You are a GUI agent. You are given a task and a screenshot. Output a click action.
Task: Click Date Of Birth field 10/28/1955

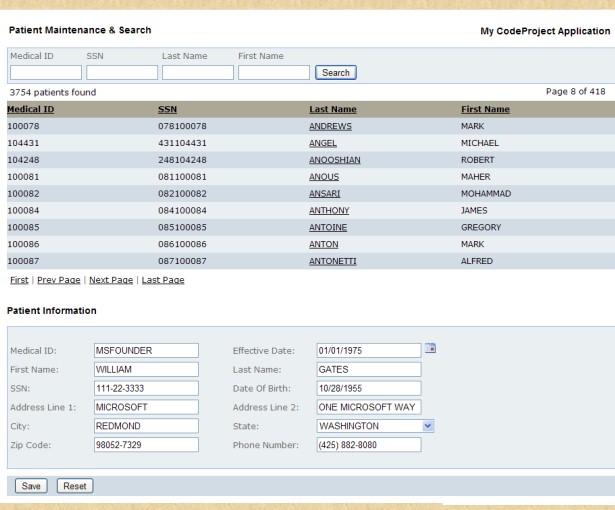(369, 388)
